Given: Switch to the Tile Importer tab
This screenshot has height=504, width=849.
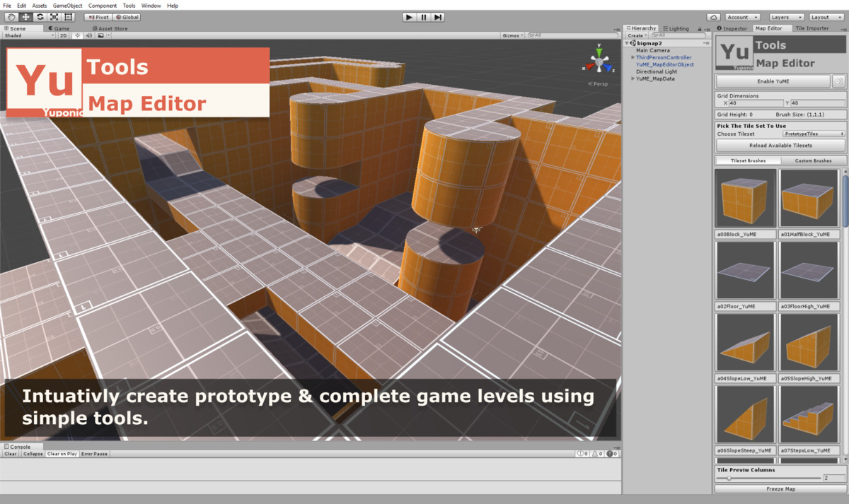Looking at the screenshot, I should (812, 28).
